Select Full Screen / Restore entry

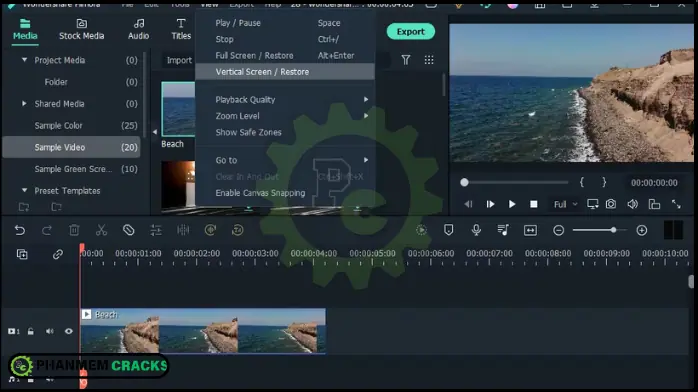pos(285,56)
